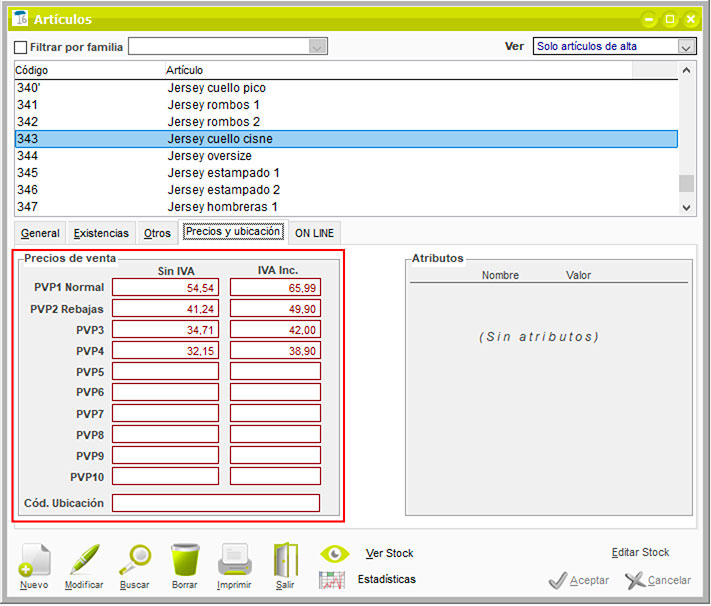
Task: Click the Modificar pencil icon
Action: pyautogui.click(x=84, y=560)
